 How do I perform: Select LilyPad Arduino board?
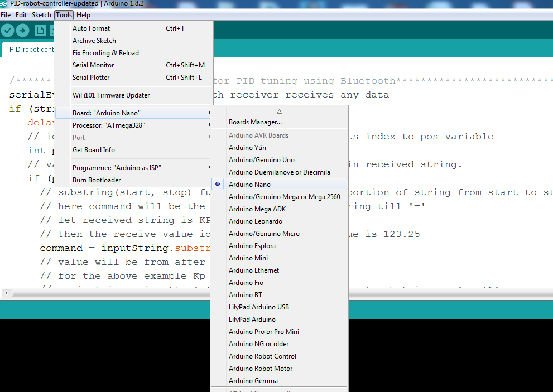pos(280,320)
